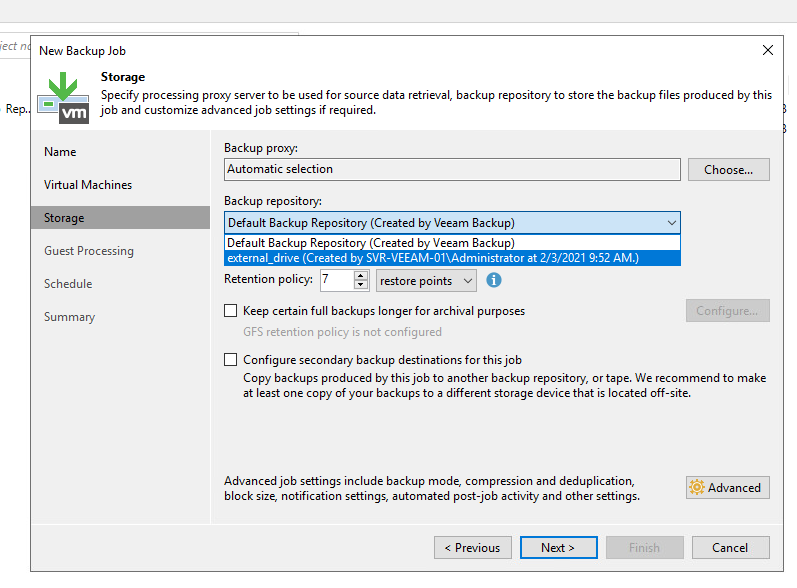Go to the Summary wizard step
The width and height of the screenshot is (797, 588).
click(x=69, y=317)
